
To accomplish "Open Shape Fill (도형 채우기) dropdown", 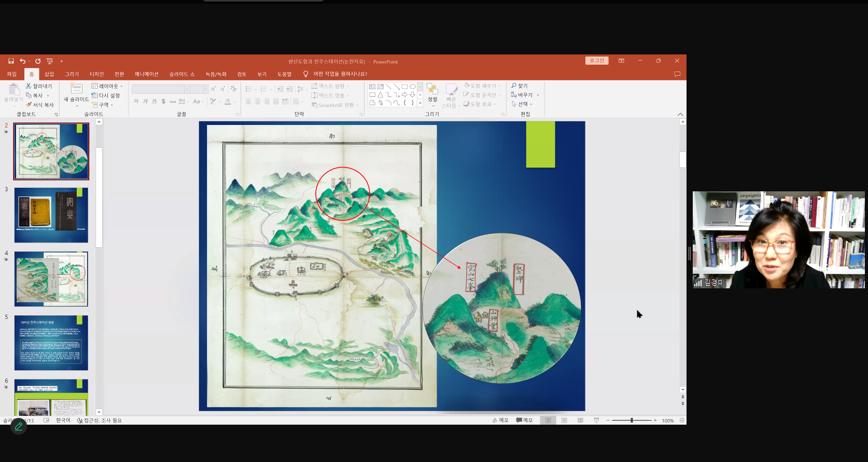I will [x=482, y=86].
